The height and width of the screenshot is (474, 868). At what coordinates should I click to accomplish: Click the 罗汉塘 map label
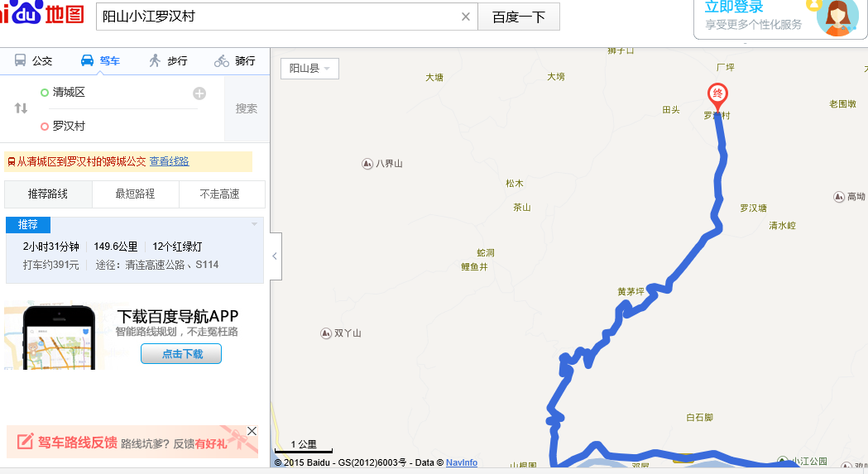[x=754, y=208]
